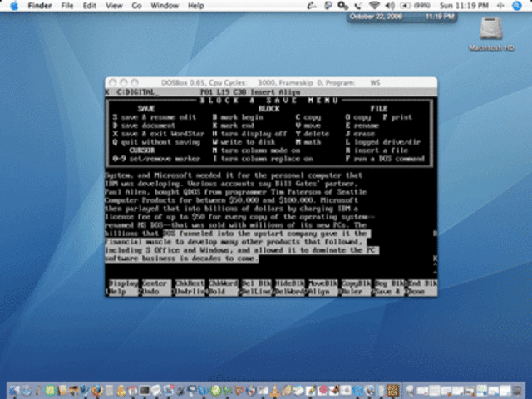Open the File menu
This screenshot has height=399, width=532.
(67, 6)
